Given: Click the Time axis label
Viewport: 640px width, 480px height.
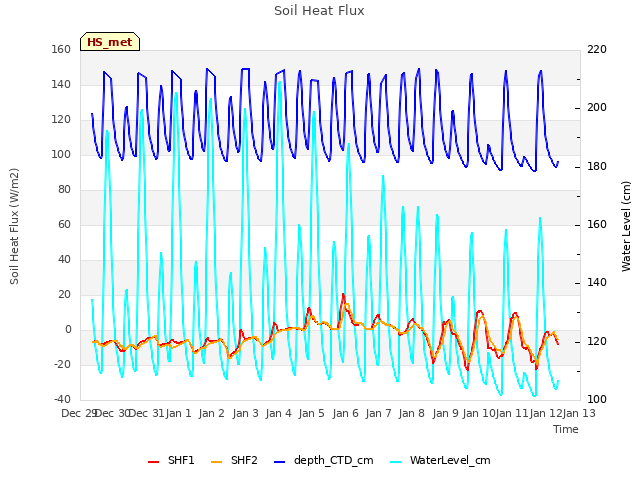Looking at the screenshot, I should point(566,429).
